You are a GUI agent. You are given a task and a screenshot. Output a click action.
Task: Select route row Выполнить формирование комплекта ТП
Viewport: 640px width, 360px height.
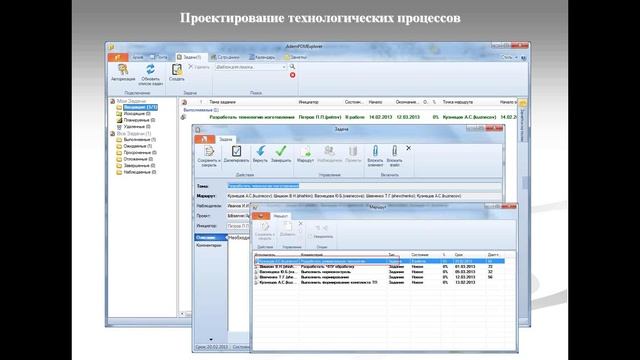[x=379, y=282]
